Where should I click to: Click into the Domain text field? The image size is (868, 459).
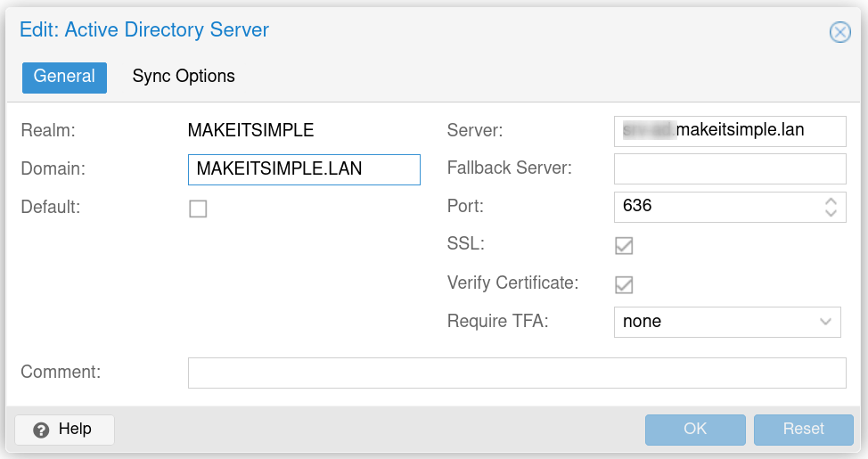tap(303, 169)
